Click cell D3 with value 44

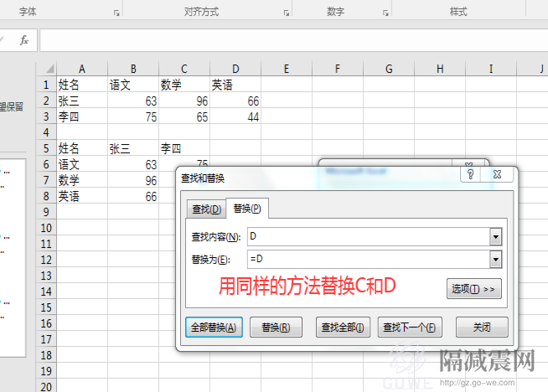(235, 116)
